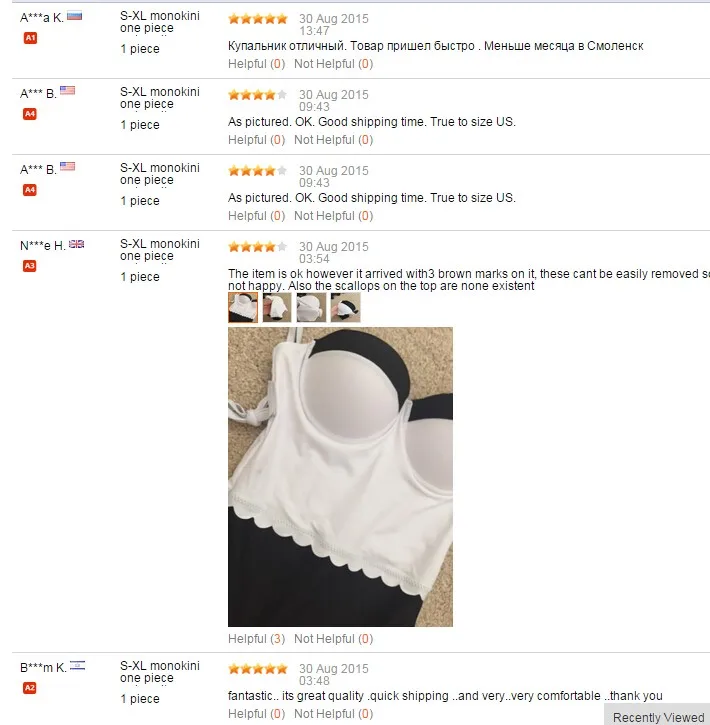710x725 pixels.
Task: Mark B***m K.'s review as Helpful
Action: point(257,714)
